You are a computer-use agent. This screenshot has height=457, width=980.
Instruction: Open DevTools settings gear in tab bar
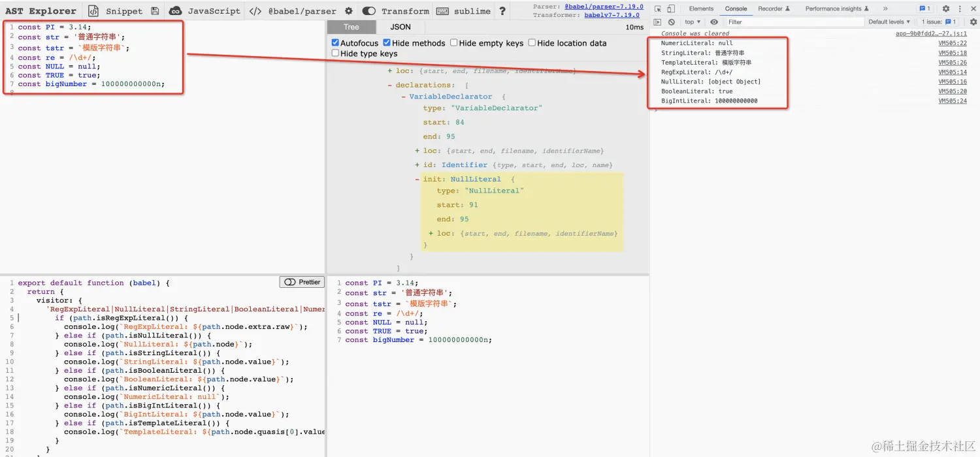click(945, 8)
